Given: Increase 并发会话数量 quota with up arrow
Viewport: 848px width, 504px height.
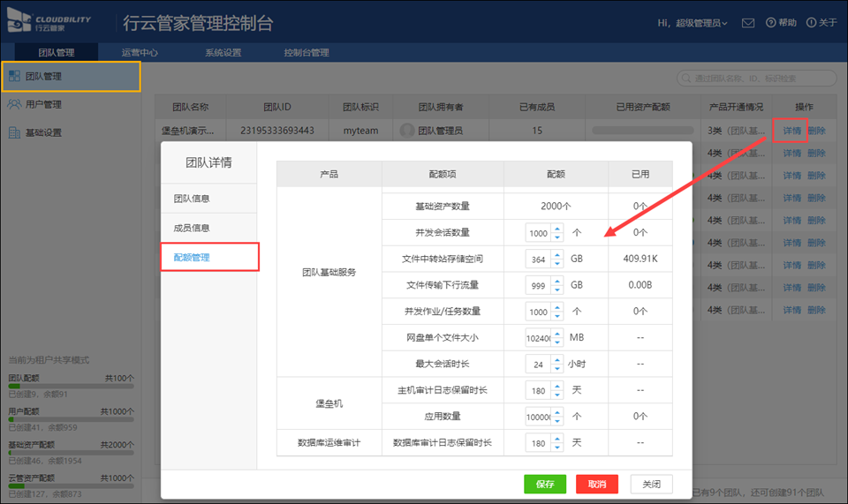Looking at the screenshot, I should [x=557, y=229].
